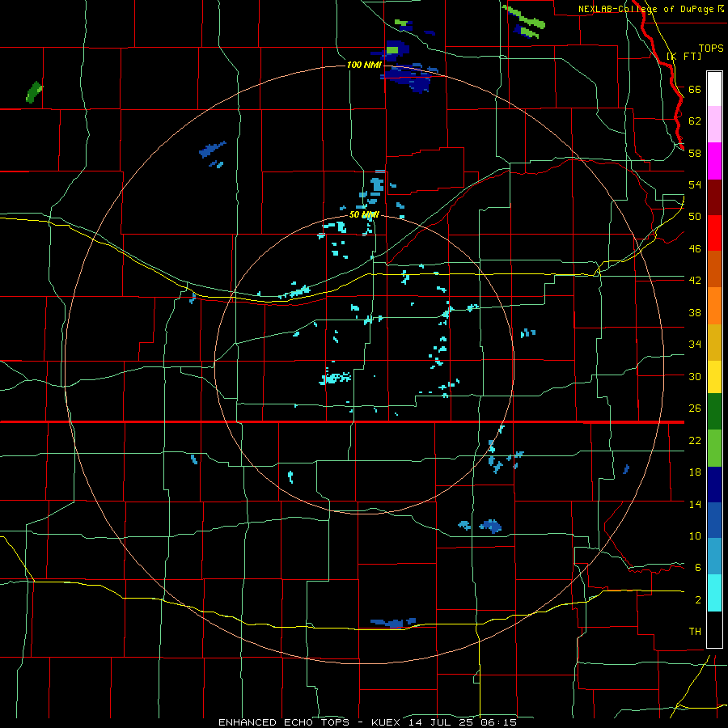
Task: Click the dark green legend swatch
Action: point(714,412)
